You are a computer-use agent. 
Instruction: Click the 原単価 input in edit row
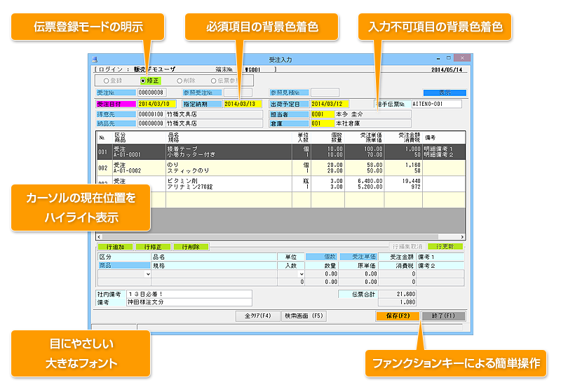coord(358,282)
